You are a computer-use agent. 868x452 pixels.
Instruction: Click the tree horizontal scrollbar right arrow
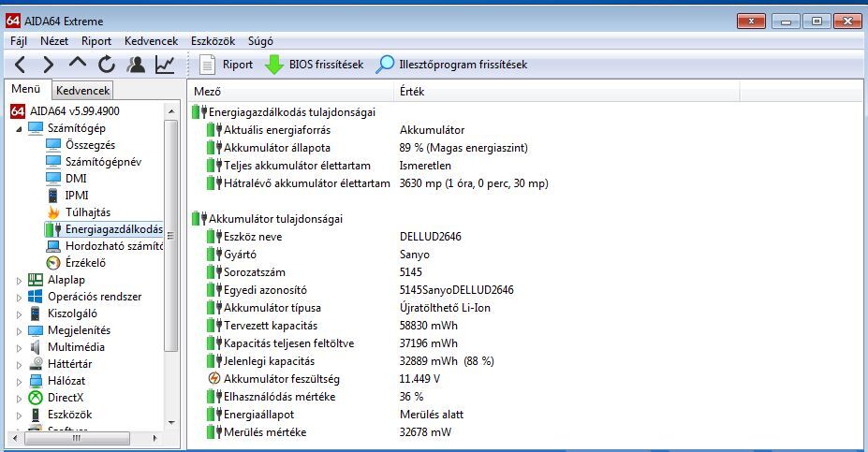pyautogui.click(x=154, y=438)
